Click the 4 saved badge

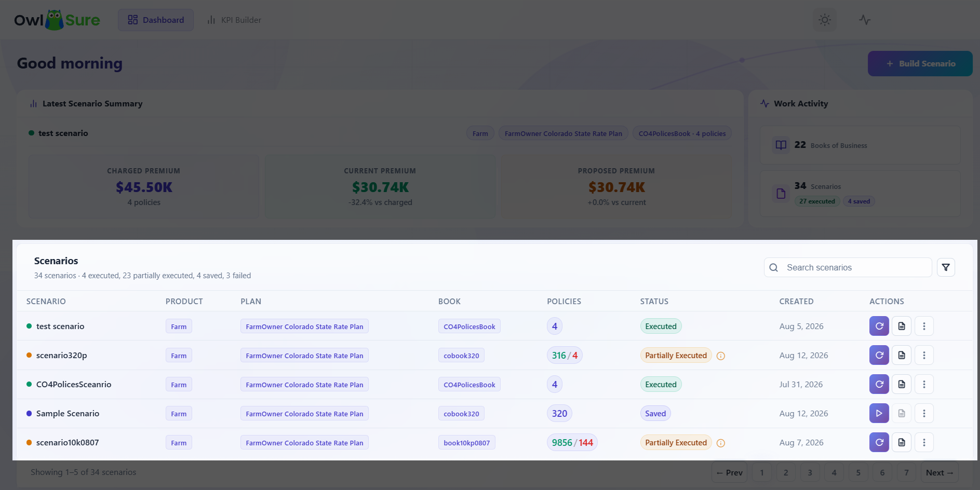[x=859, y=201]
